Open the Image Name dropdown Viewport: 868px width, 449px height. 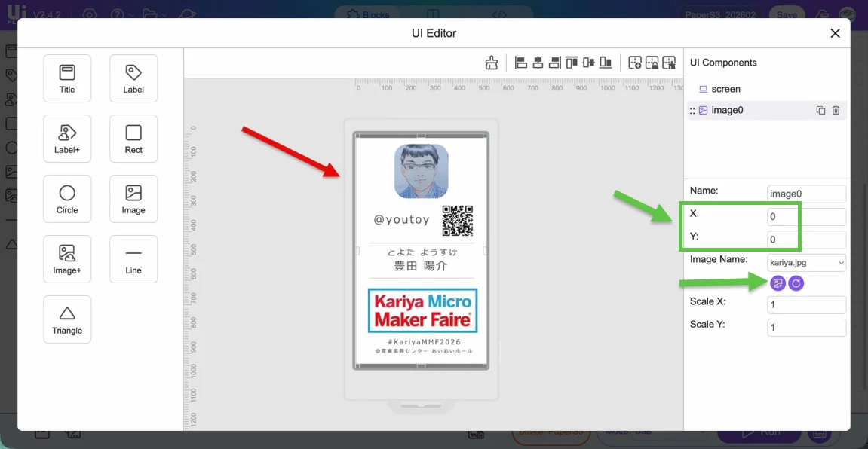point(807,263)
